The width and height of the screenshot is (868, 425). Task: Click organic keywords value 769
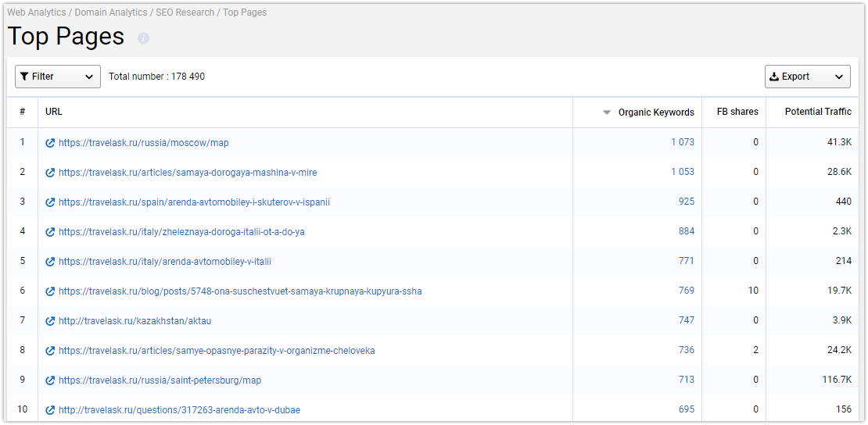pos(687,291)
